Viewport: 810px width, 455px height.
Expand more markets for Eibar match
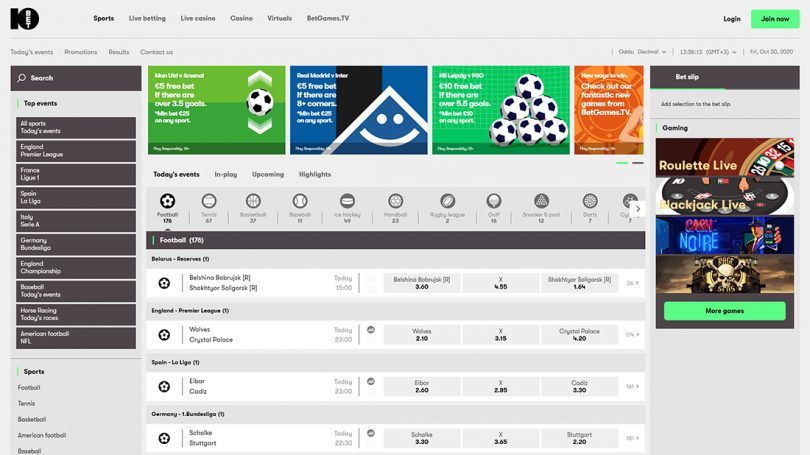(632, 386)
